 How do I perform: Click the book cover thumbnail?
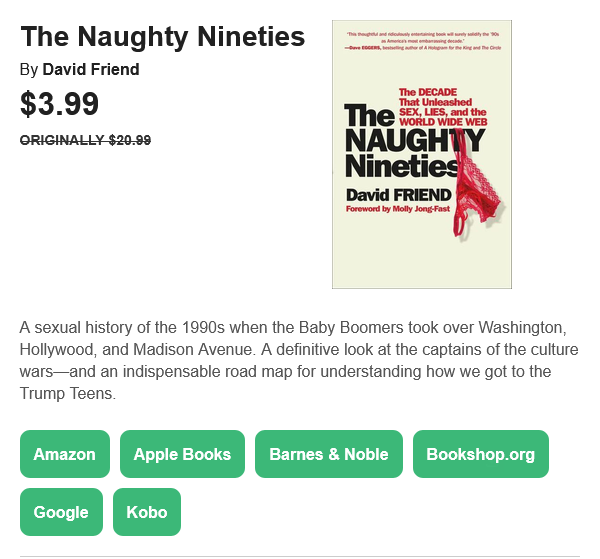422,154
